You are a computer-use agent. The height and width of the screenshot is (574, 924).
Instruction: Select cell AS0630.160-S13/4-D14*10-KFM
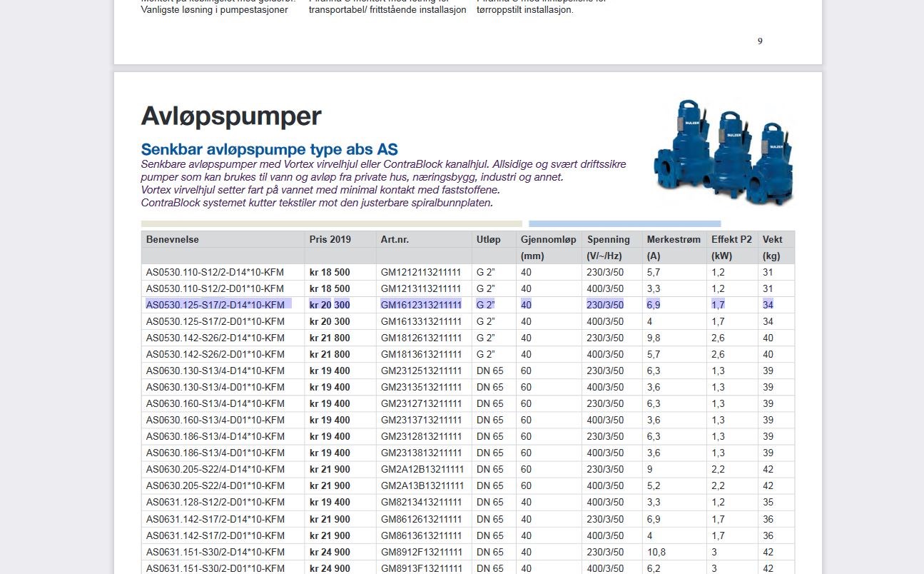pyautogui.click(x=215, y=403)
